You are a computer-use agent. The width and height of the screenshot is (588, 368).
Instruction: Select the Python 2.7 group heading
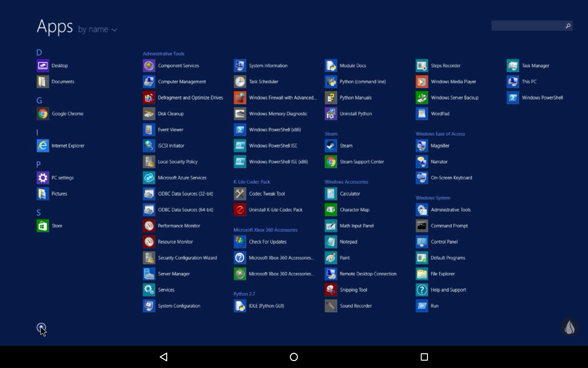244,294
